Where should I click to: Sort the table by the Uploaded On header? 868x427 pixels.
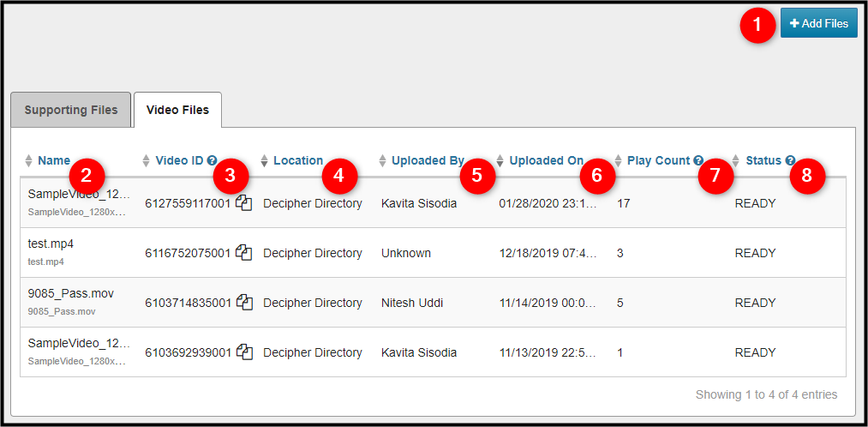point(547,160)
